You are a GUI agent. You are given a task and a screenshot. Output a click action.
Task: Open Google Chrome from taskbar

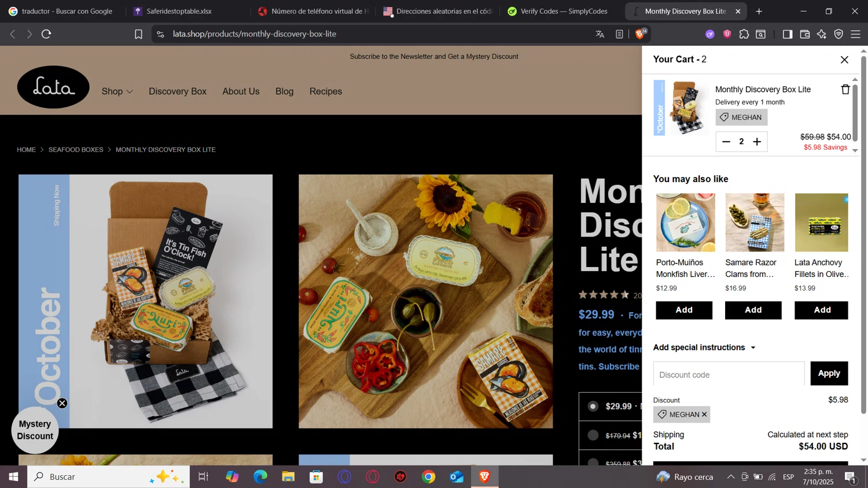pos(428,476)
